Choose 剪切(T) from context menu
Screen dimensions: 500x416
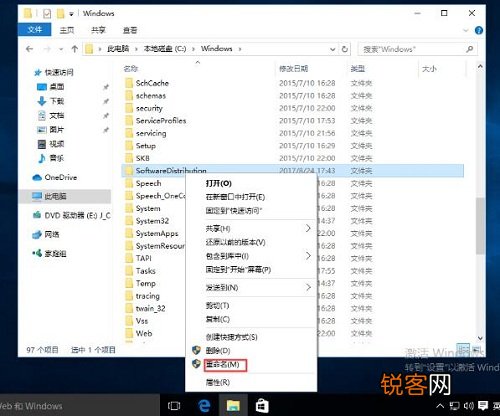217,305
